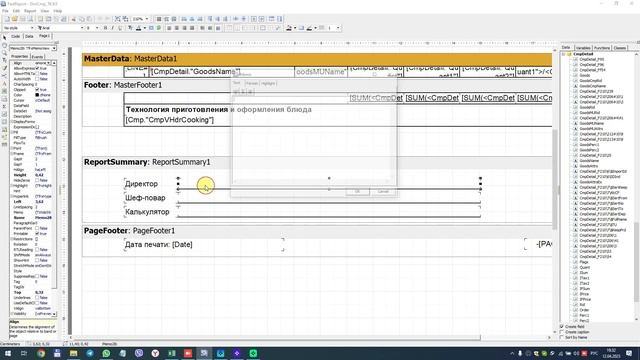The height and width of the screenshot is (360, 640).
Task: Click the Font color 'A' toolbar icon
Action: click(x=139, y=28)
